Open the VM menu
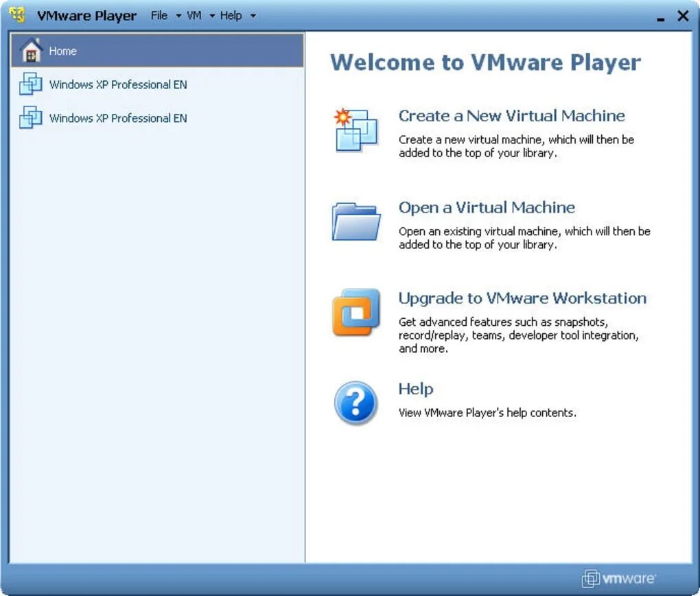Screen dimensions: 700x596 (194, 16)
